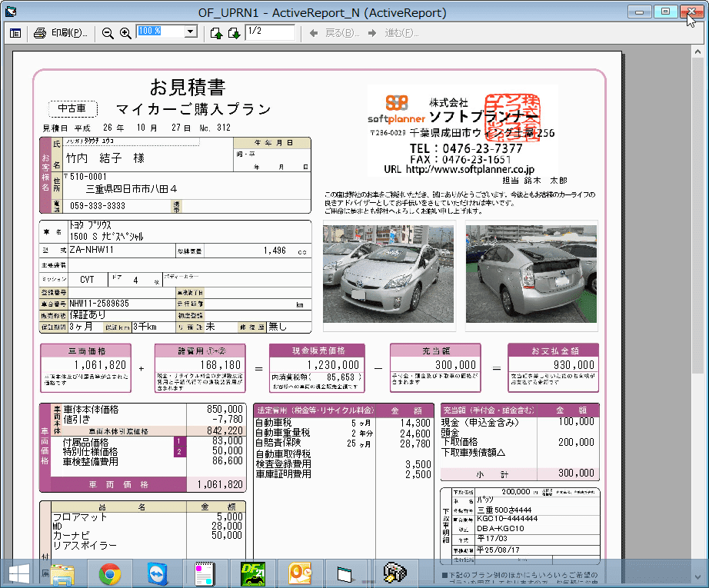The image size is (709, 588).
Task: Click お支払金額 amount 930,000
Action: [574, 365]
